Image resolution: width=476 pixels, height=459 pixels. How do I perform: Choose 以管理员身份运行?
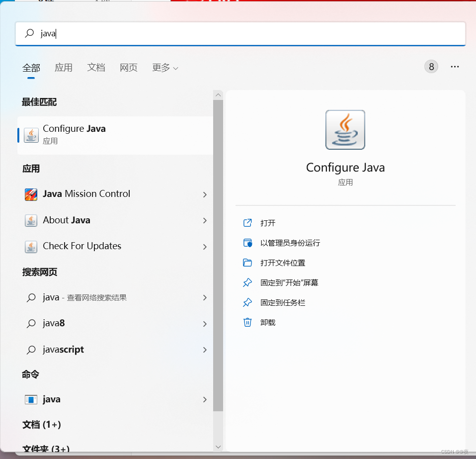coord(290,243)
